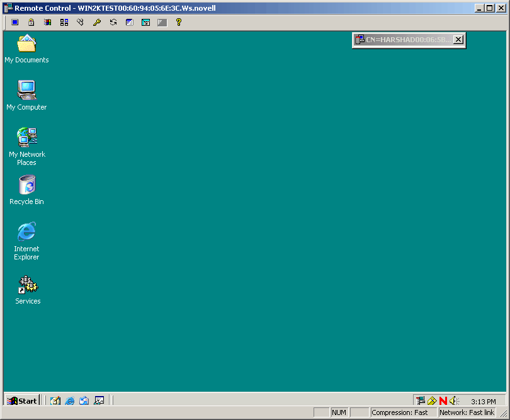This screenshot has width=510, height=420.
Task: Click the NUM status bar indicator
Action: [339, 412]
